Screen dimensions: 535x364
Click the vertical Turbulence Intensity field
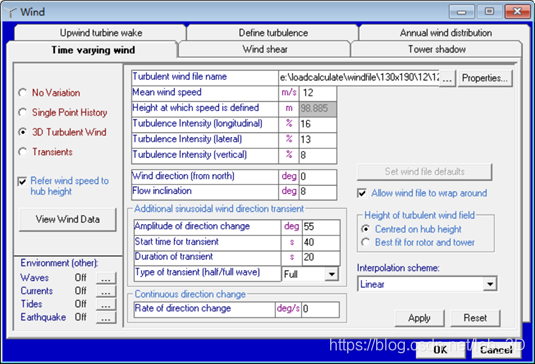pyautogui.click(x=318, y=155)
